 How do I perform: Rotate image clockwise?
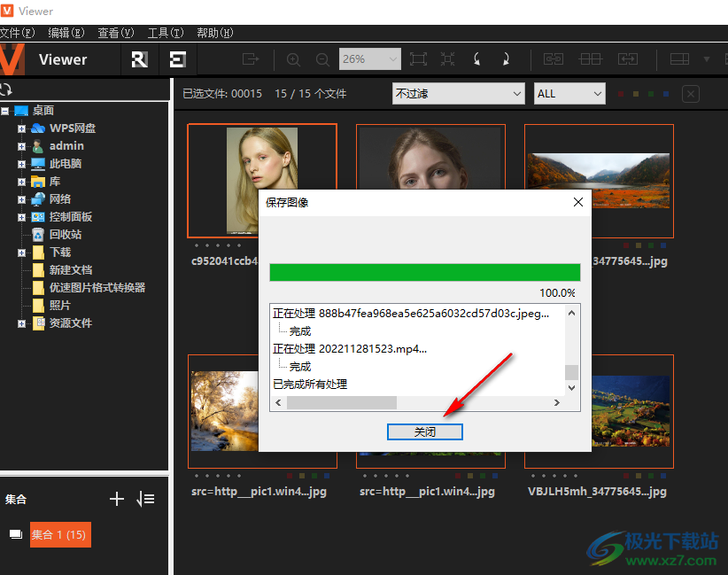(506, 59)
